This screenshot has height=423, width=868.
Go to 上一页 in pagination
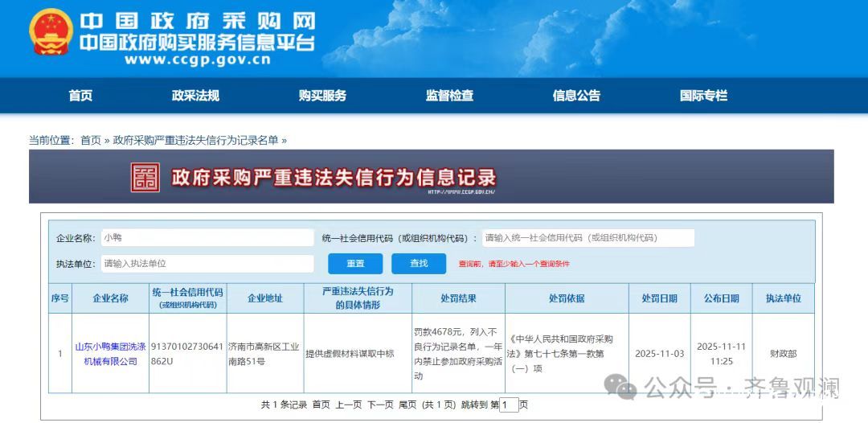pos(349,405)
